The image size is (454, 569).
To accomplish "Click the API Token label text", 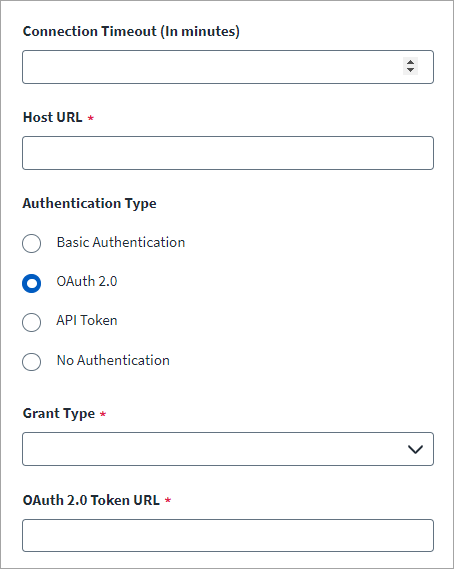I will 87,320.
